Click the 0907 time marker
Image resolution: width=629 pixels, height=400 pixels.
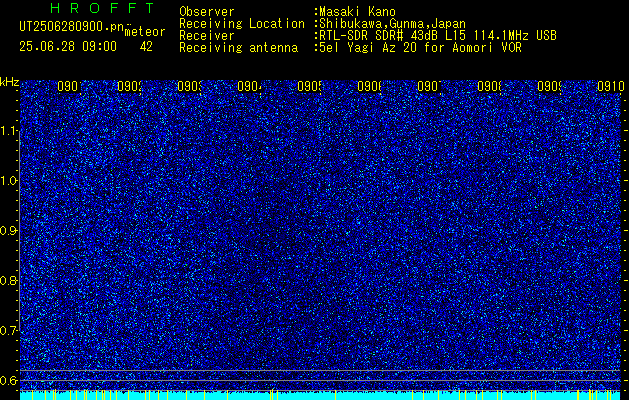tap(429, 86)
